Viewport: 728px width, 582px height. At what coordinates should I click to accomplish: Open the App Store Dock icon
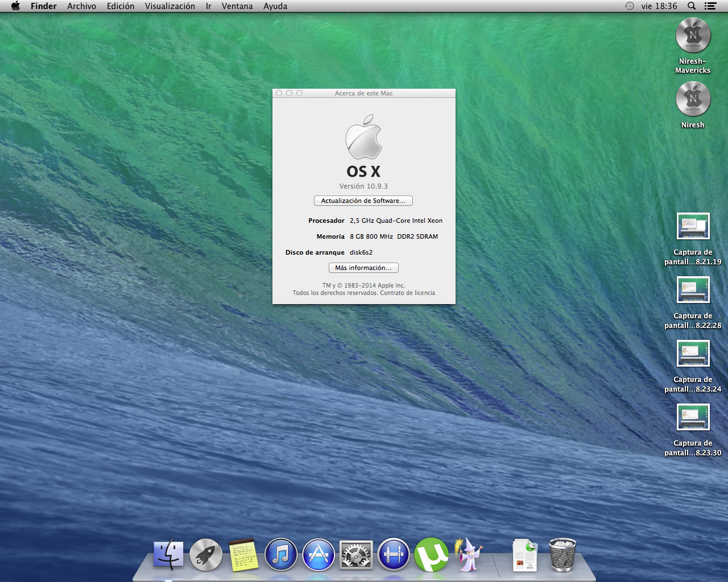(318, 555)
